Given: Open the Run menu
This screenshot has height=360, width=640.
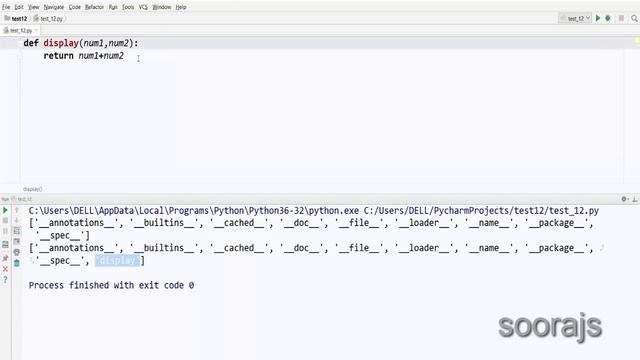Looking at the screenshot, I should (113, 7).
